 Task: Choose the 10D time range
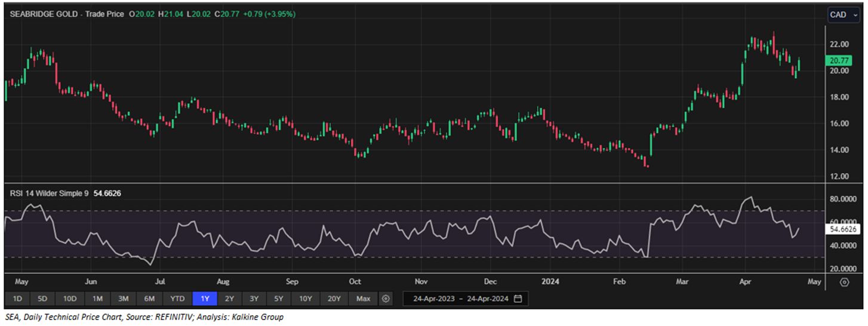pyautogui.click(x=70, y=299)
